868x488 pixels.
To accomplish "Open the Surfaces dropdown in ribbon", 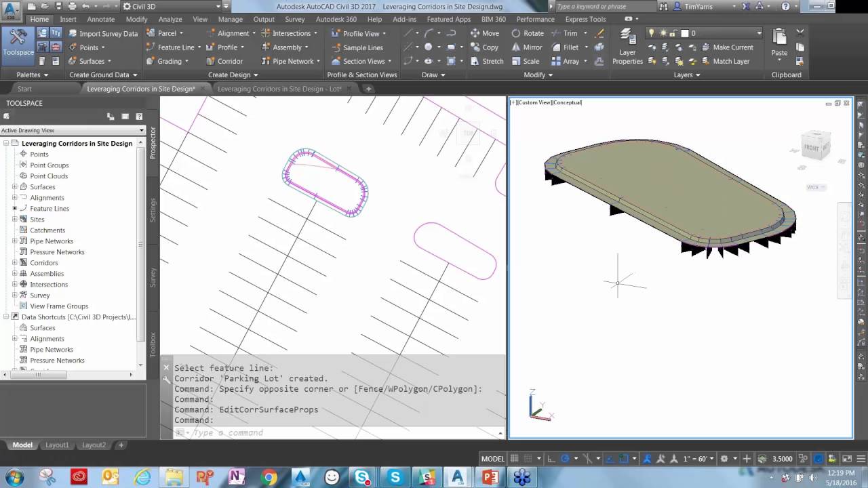I will tap(91, 61).
